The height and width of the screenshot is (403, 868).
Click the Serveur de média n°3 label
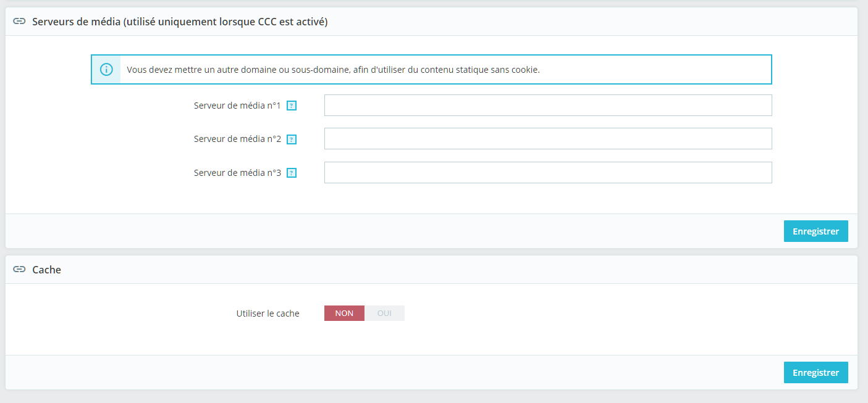pyautogui.click(x=237, y=173)
